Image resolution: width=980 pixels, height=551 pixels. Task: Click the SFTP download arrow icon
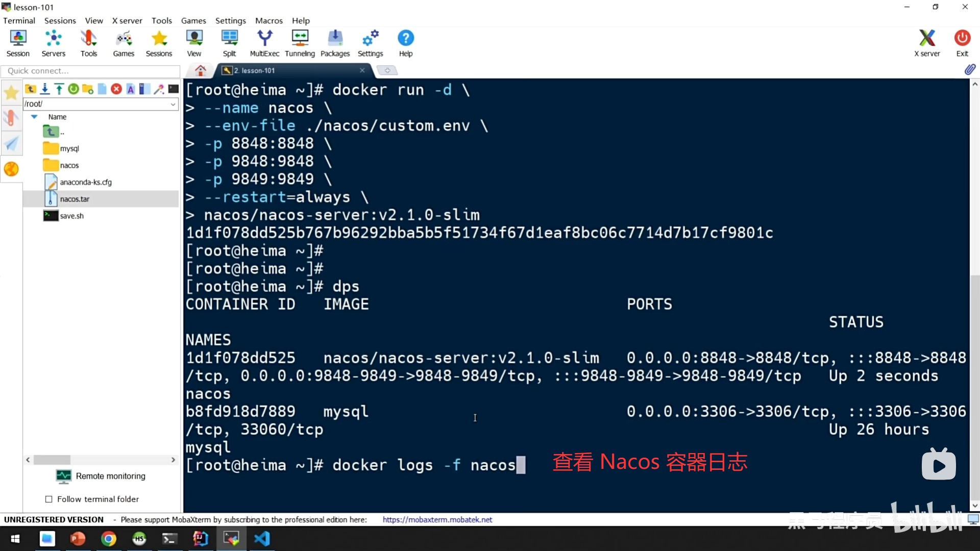(45, 89)
